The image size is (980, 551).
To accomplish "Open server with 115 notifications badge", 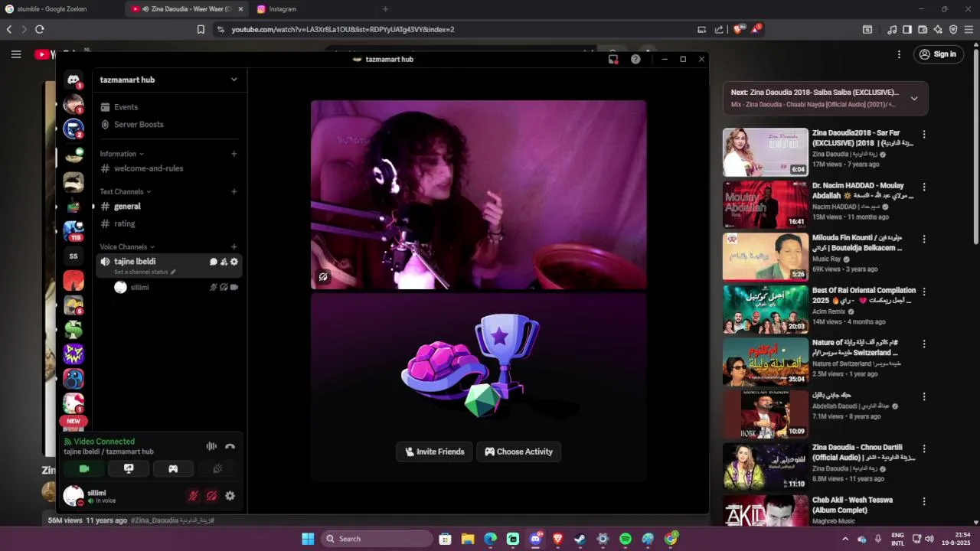I will pos(73,230).
